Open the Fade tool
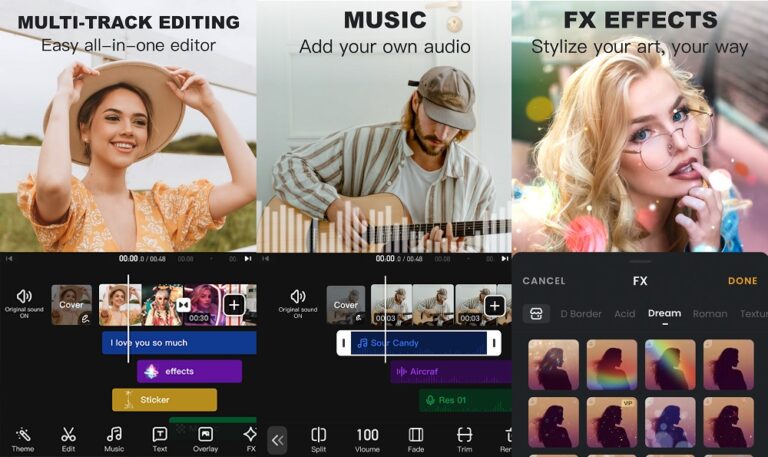The image size is (768, 457). (x=416, y=439)
